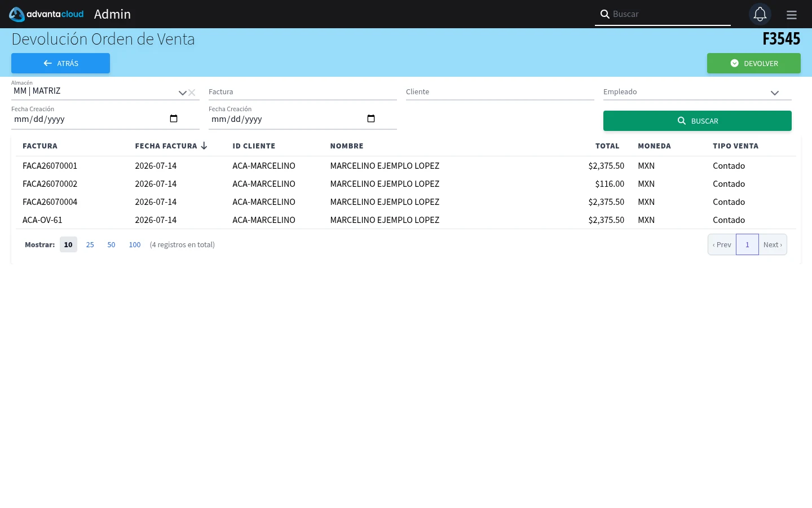The image size is (812, 508).
Task: Sort by ID CLIENTE column header
Action: (254, 146)
